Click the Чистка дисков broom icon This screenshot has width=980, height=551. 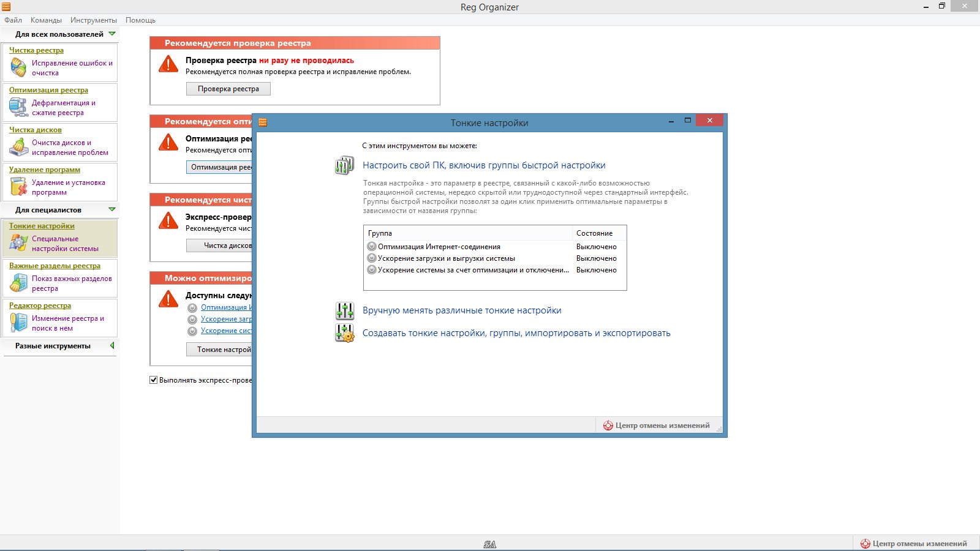tap(18, 147)
